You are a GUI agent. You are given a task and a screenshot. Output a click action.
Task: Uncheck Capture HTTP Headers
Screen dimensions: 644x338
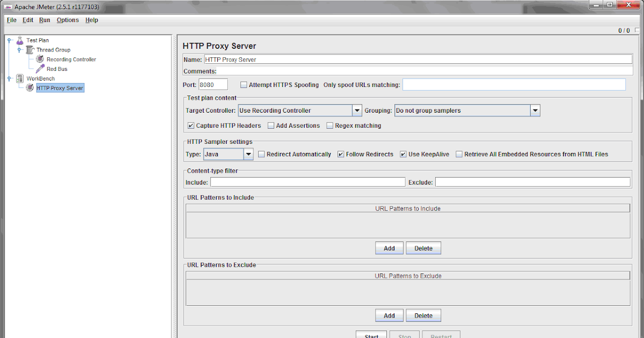191,126
